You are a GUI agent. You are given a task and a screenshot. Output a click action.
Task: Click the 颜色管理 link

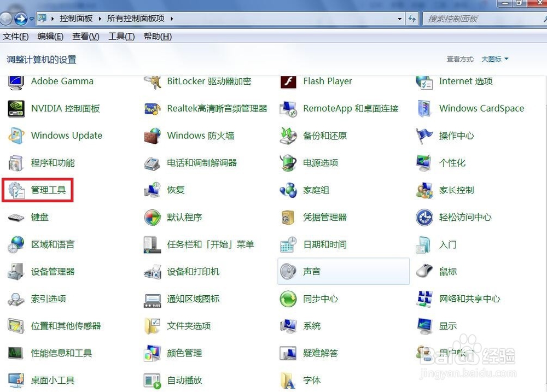click(184, 353)
